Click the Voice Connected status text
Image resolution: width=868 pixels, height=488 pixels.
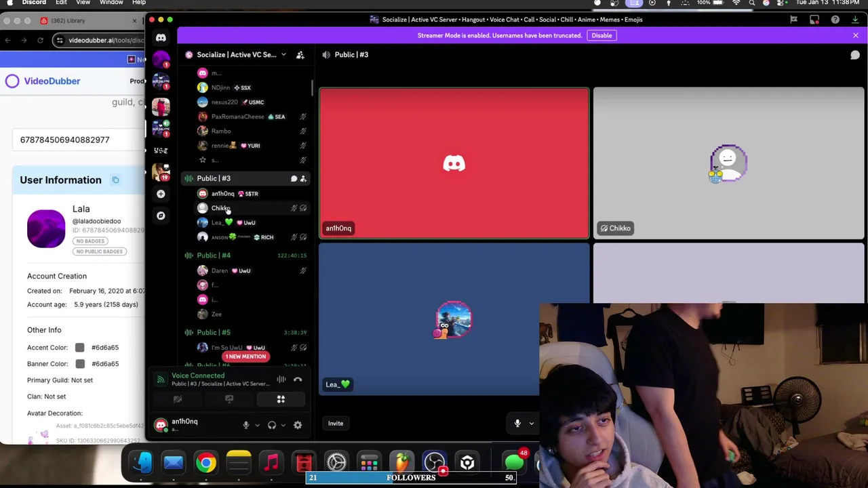point(198,375)
